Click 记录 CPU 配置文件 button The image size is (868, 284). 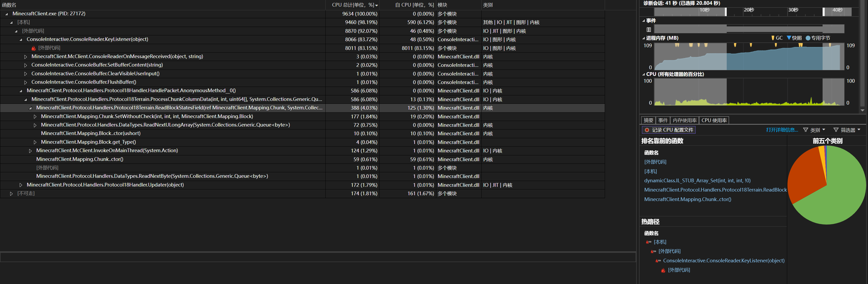click(669, 130)
